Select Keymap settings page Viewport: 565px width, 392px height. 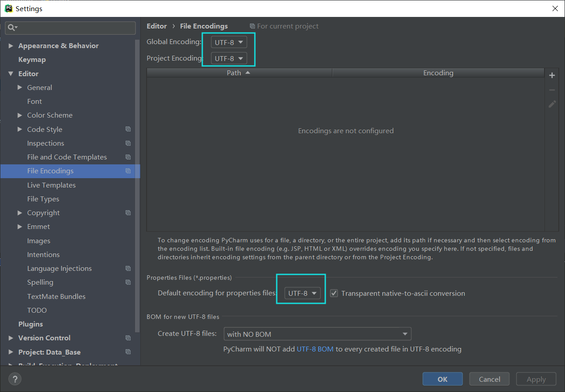32,60
